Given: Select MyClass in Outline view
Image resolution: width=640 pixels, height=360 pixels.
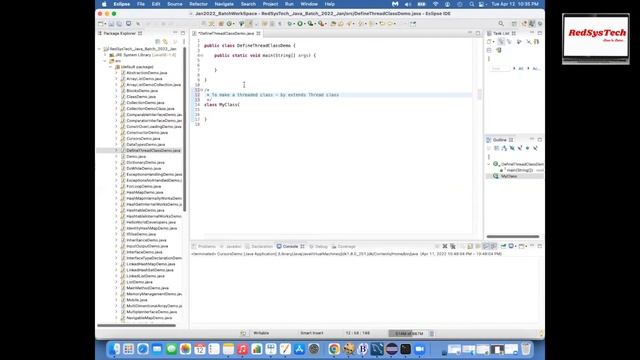Looking at the screenshot, I should pyautogui.click(x=509, y=176).
